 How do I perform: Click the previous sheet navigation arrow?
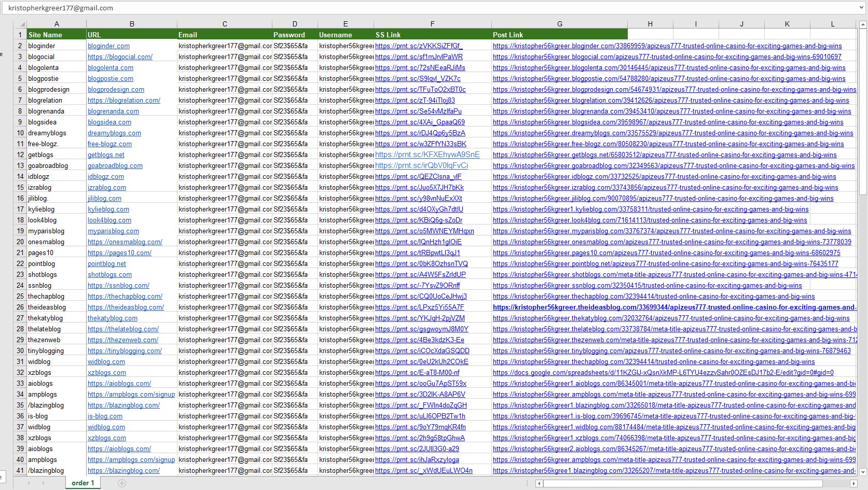pos(29,483)
